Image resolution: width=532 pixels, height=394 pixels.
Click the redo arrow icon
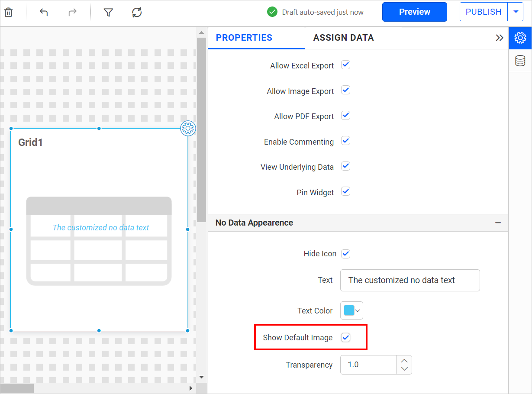coord(72,12)
